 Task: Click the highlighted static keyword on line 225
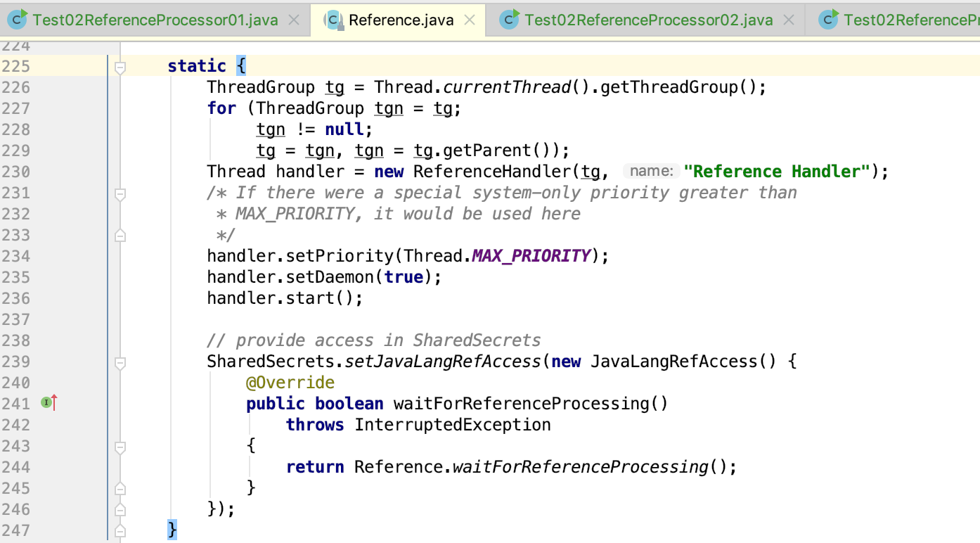197,66
